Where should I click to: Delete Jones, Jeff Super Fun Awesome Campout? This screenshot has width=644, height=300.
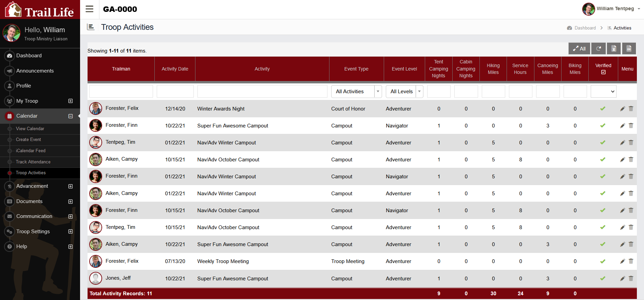pyautogui.click(x=631, y=279)
